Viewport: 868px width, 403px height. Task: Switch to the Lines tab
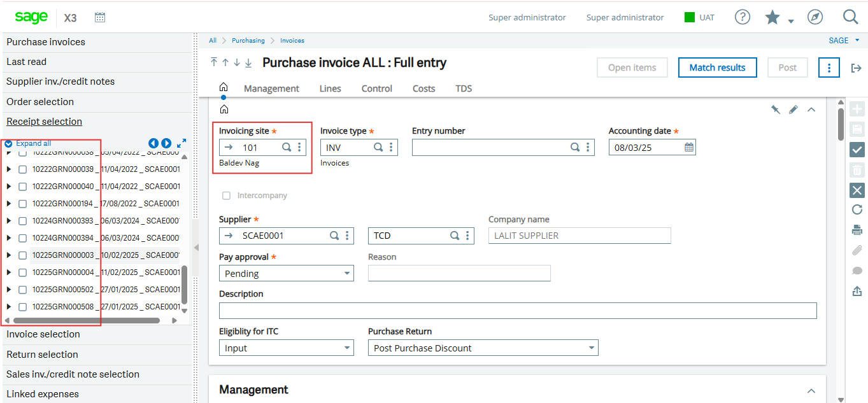click(x=330, y=88)
